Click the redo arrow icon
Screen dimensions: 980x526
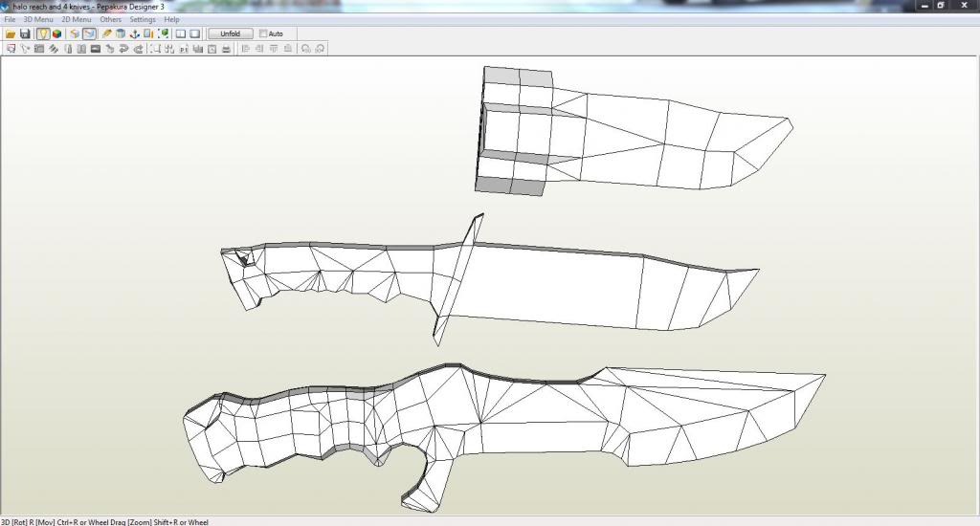138,49
